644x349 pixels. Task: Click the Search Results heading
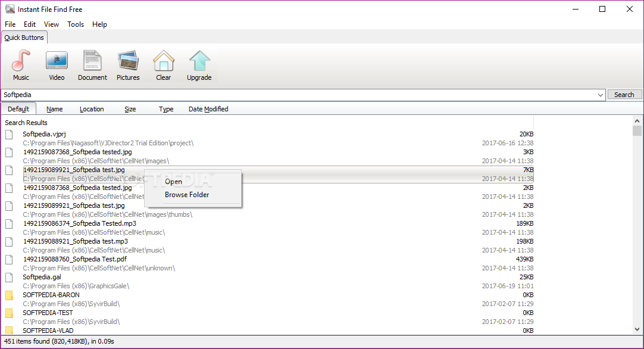pos(26,123)
